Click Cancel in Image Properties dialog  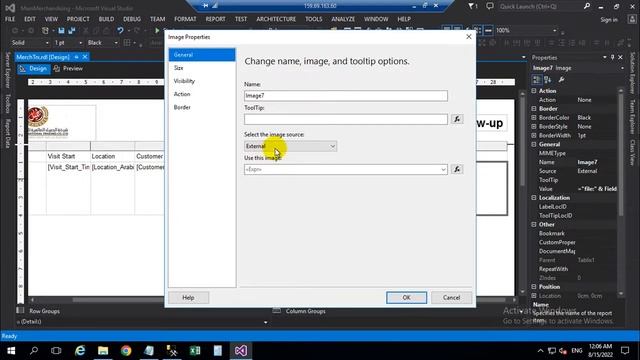451,298
